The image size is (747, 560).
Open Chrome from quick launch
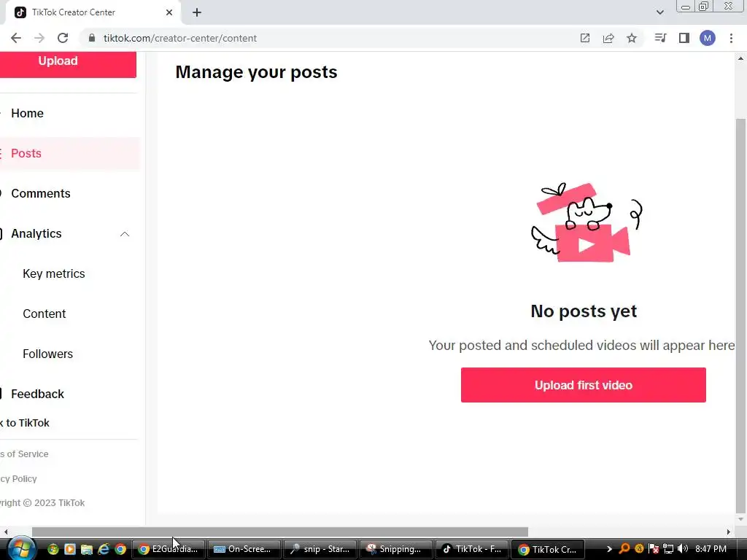coord(120,549)
